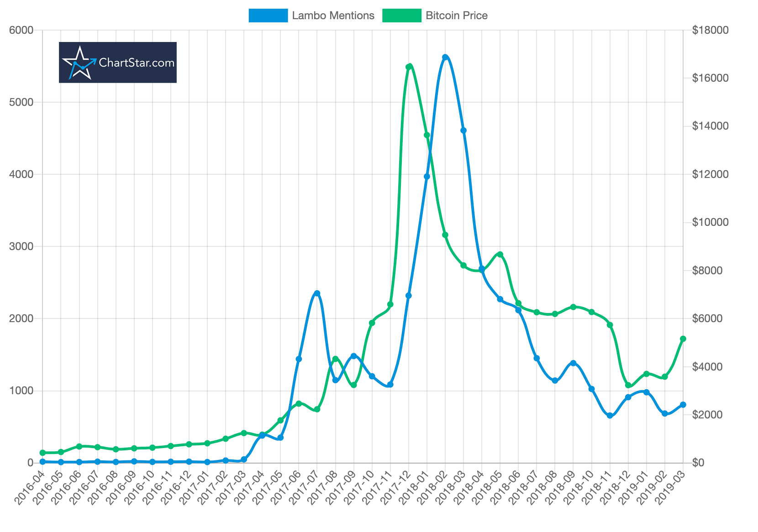Click the ChartStar star logo icon
This screenshot has height=532, width=758.
click(79, 63)
